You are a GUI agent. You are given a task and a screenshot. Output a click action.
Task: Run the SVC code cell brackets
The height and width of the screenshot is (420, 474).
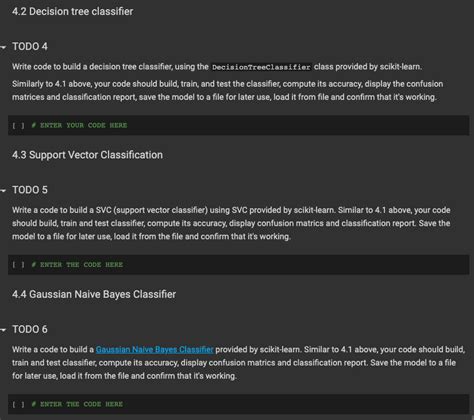(18, 265)
